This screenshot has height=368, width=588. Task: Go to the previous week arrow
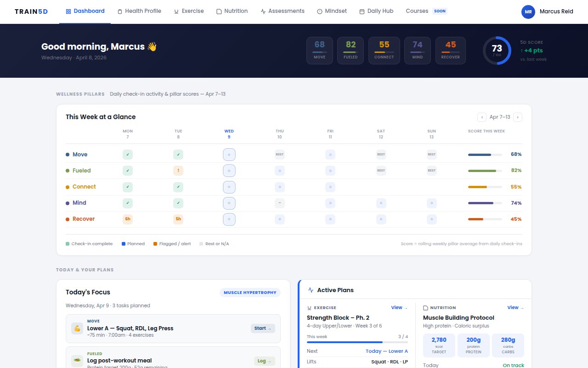482,117
